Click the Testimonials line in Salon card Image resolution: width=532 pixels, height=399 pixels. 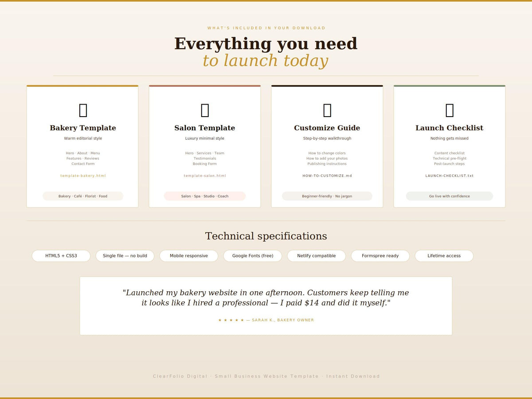205,158
